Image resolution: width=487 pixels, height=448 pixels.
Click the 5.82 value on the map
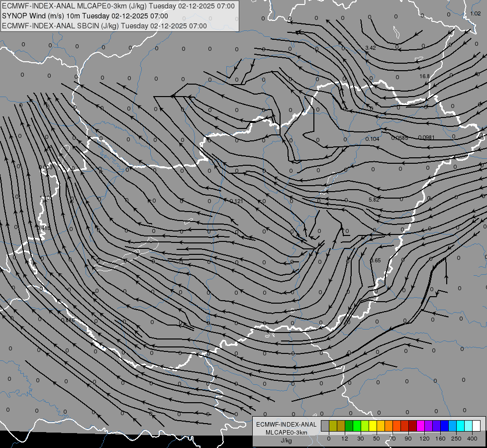point(374,200)
